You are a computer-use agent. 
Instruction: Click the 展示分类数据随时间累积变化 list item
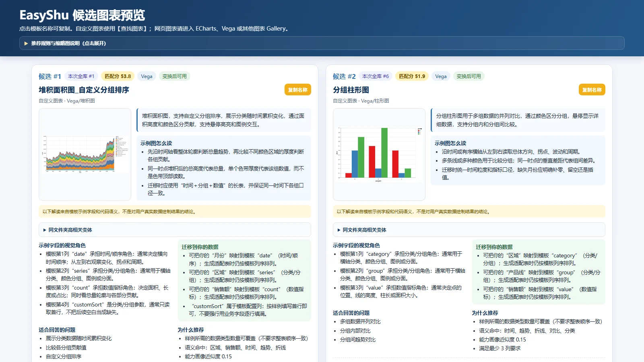(x=78, y=338)
